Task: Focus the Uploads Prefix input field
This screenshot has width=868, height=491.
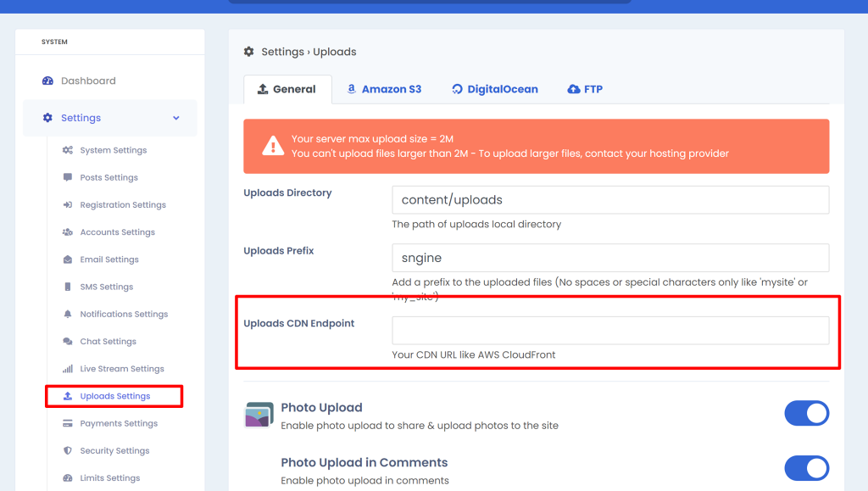Action: (x=610, y=258)
